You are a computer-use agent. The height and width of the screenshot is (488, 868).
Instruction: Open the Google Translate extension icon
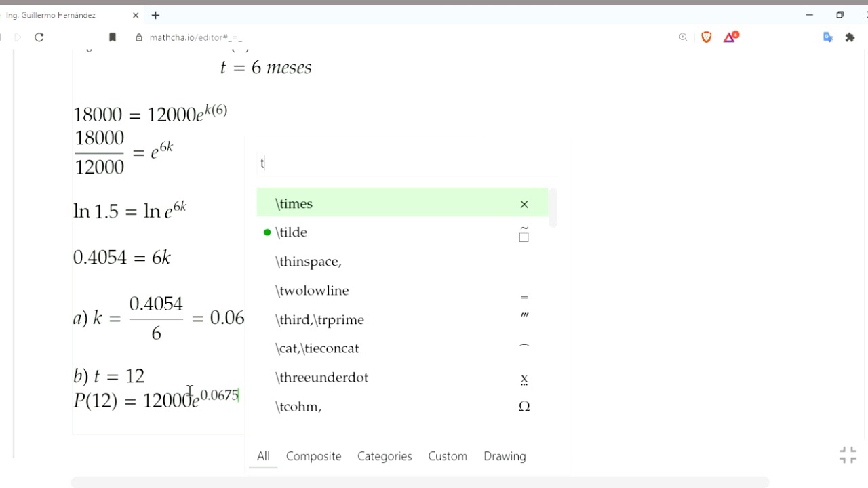click(827, 37)
